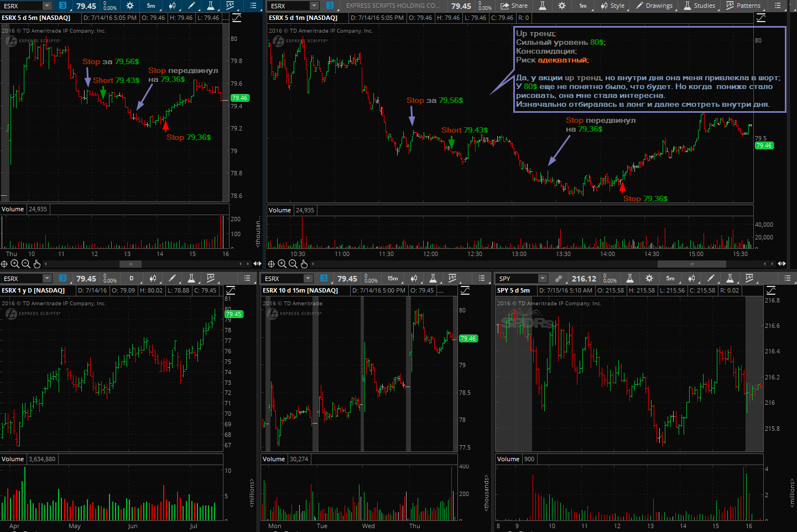
Task: Click chain link icon in SPY panel
Action: 559,279
